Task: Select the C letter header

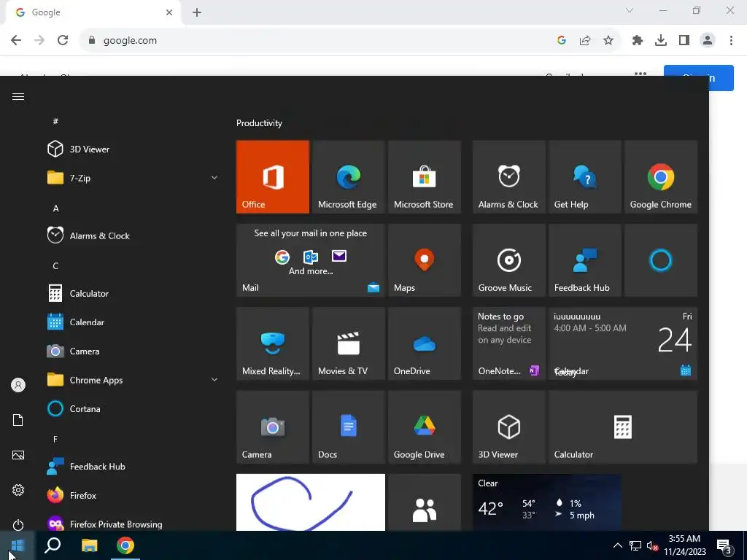Action: tap(55, 265)
